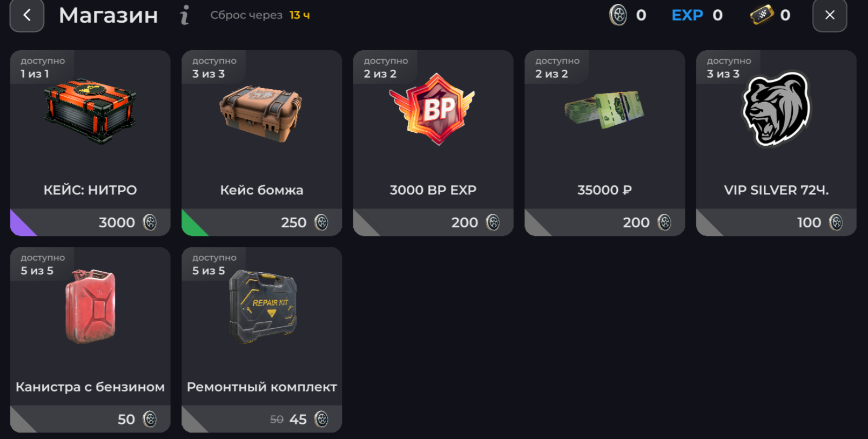
Task: Select the brown Кейс бомжа crate image
Action: (261, 113)
